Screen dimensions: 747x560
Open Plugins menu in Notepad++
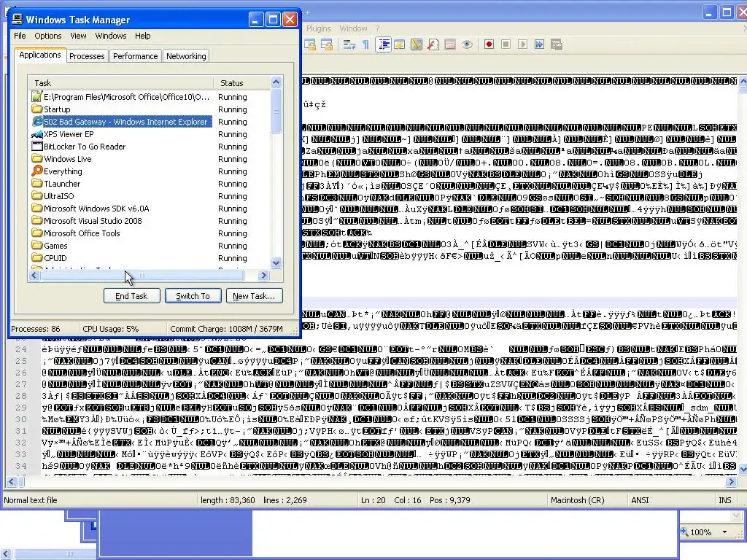[x=318, y=28]
